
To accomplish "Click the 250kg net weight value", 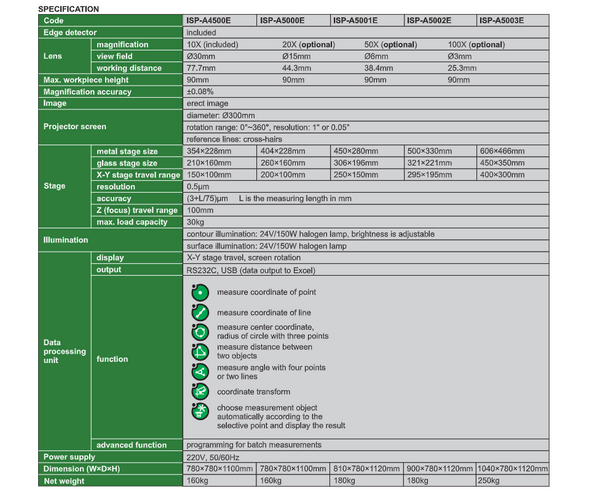I will point(488,481).
